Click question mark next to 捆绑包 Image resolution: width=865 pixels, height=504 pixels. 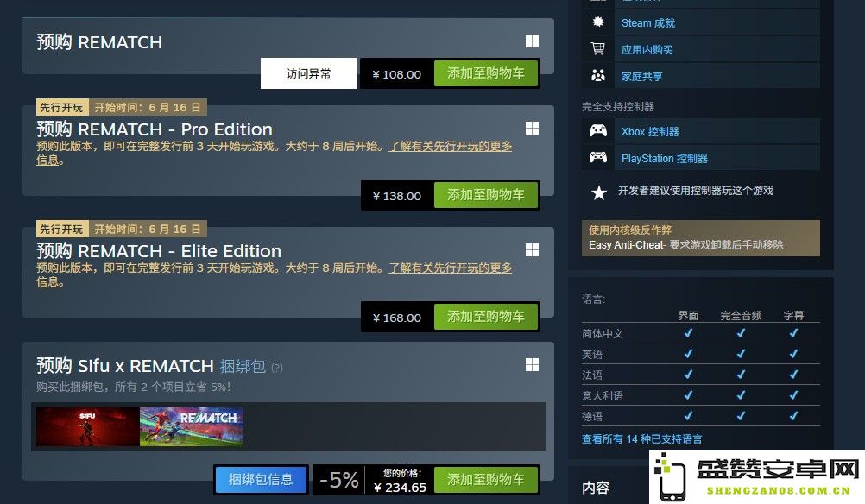[277, 368]
